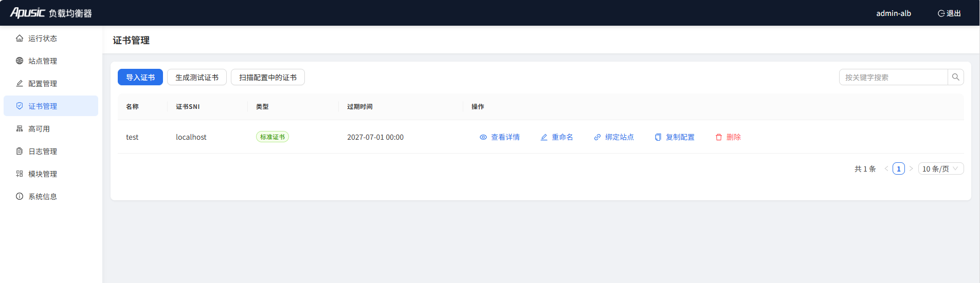
Task: Click the copy icon for 复制配置
Action: 658,137
